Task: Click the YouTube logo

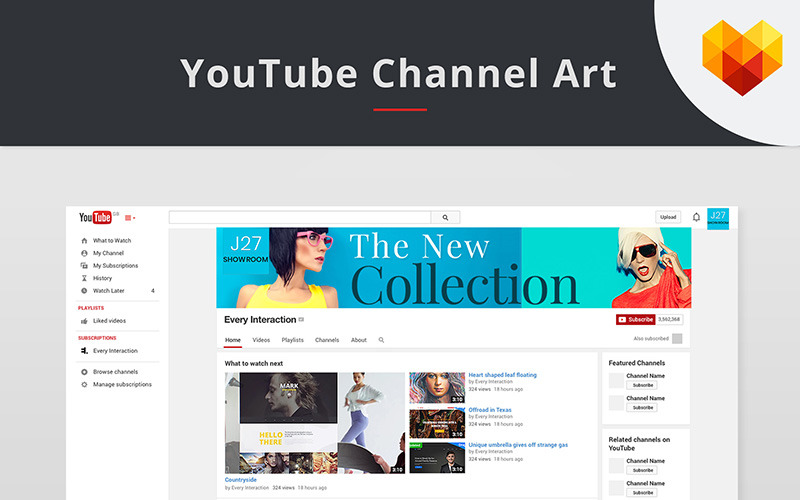Action: coord(95,217)
